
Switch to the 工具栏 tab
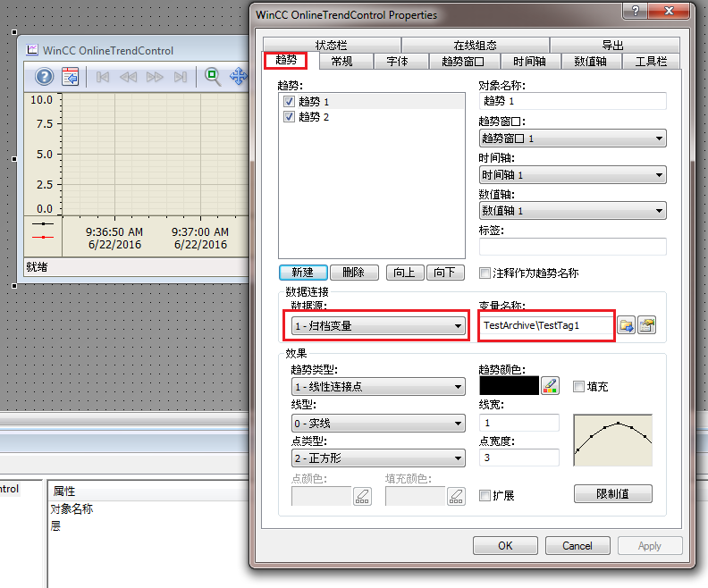(x=651, y=62)
